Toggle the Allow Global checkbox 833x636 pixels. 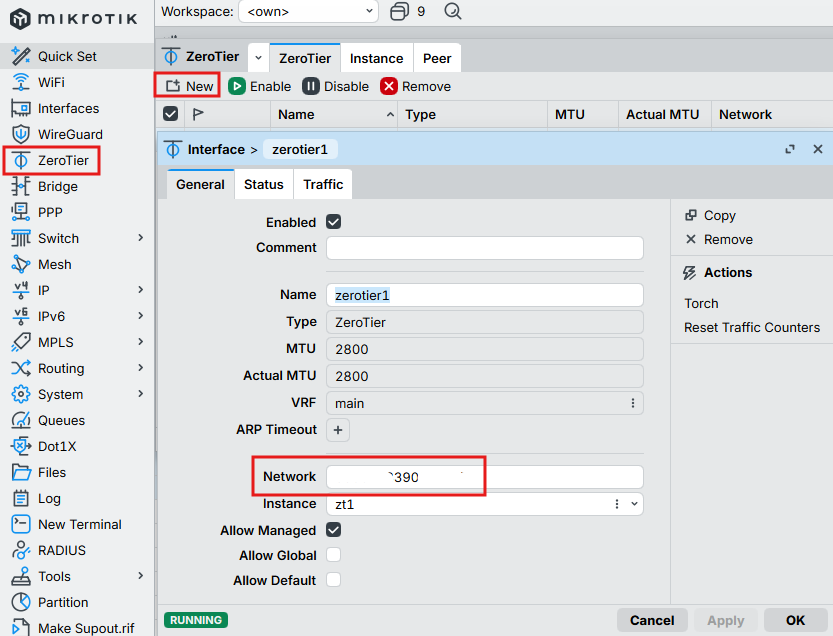[x=334, y=555]
